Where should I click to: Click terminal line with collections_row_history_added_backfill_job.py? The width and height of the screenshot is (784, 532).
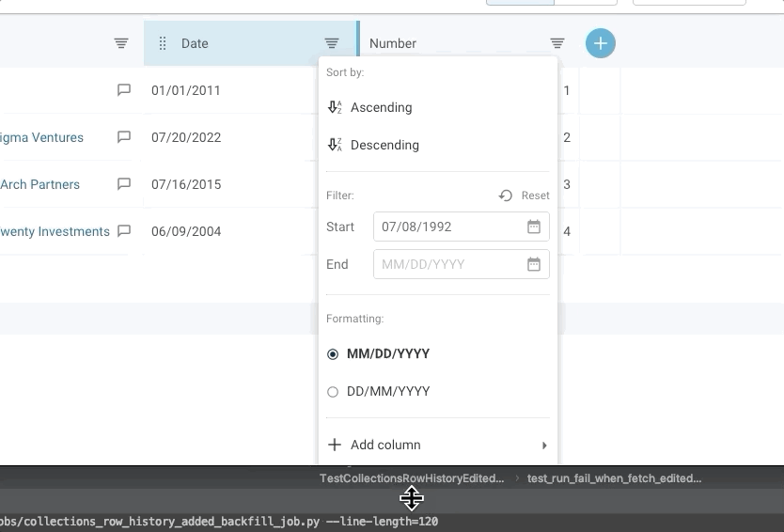click(x=219, y=522)
